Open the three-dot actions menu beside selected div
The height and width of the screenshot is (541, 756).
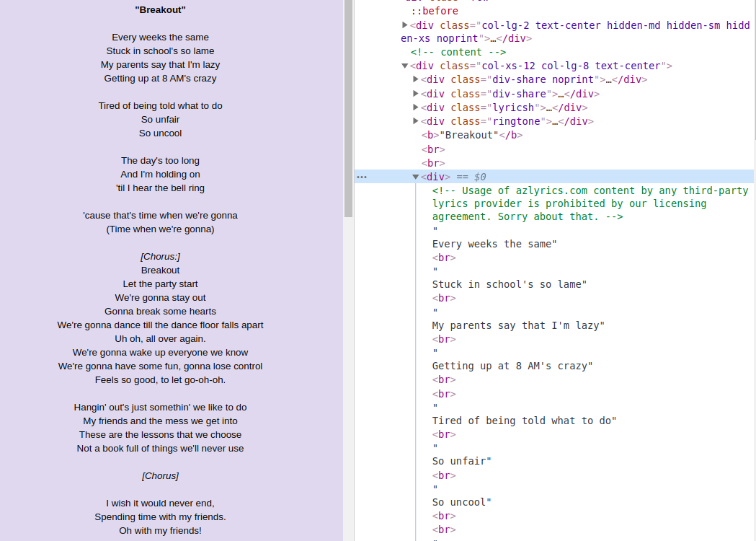[x=362, y=177]
